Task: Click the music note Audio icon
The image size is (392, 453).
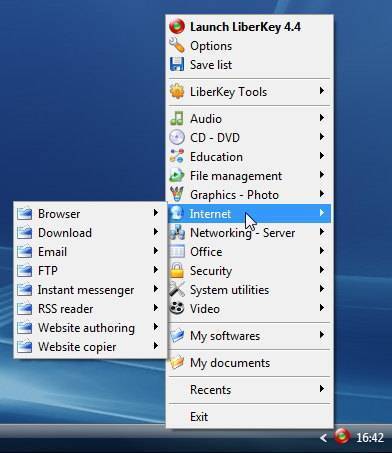Action: (177, 119)
